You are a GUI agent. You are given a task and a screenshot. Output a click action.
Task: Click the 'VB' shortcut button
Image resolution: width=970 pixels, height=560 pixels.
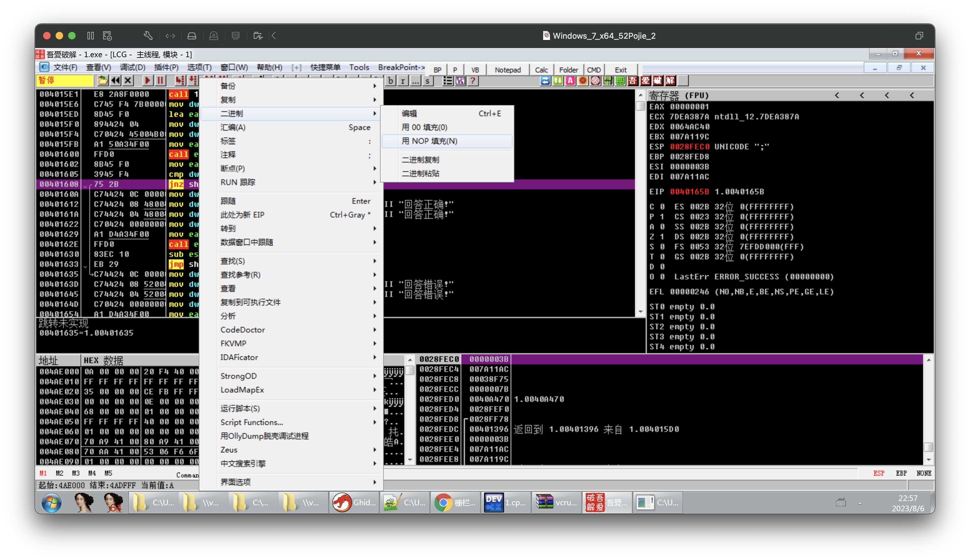tap(475, 70)
